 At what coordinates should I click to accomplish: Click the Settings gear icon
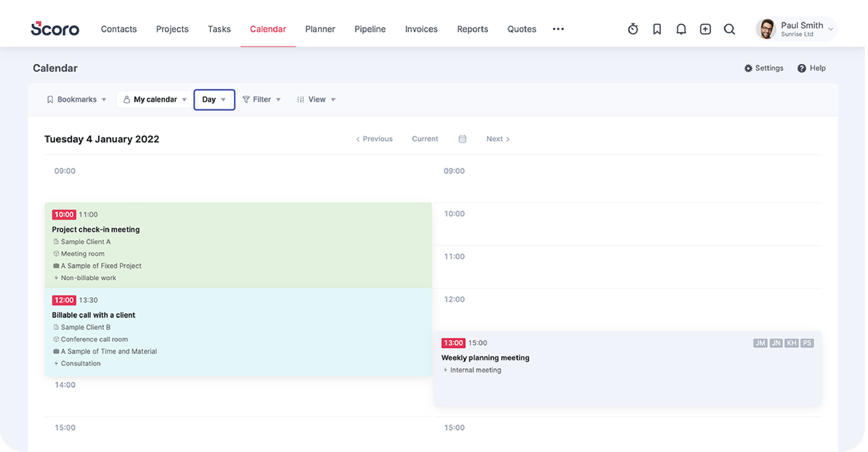pyautogui.click(x=748, y=68)
